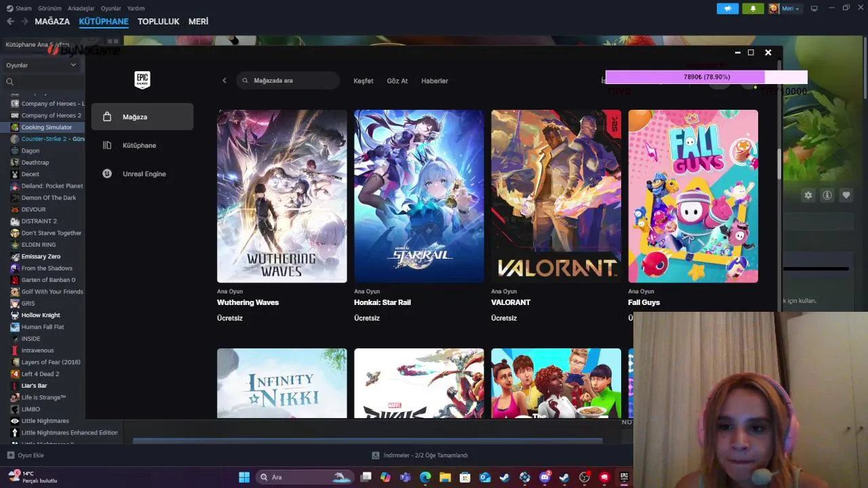Click Windows taskbar 'Ara' search box

[x=304, y=477]
